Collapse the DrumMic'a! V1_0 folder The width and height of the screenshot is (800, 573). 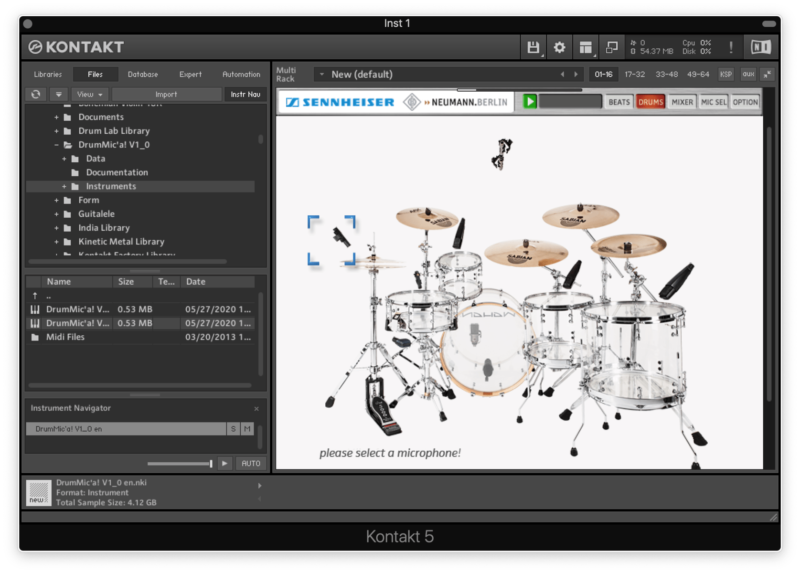tap(57, 145)
